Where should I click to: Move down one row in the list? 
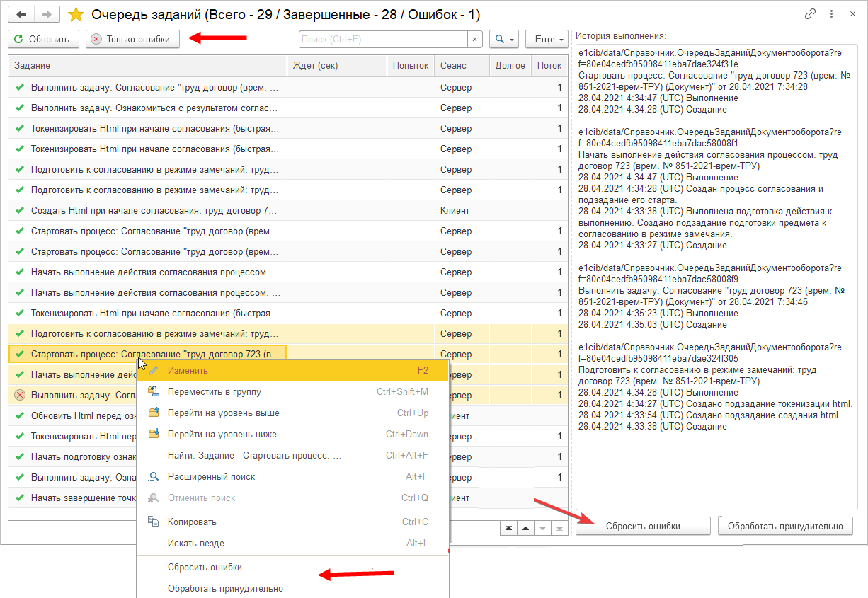(542, 529)
